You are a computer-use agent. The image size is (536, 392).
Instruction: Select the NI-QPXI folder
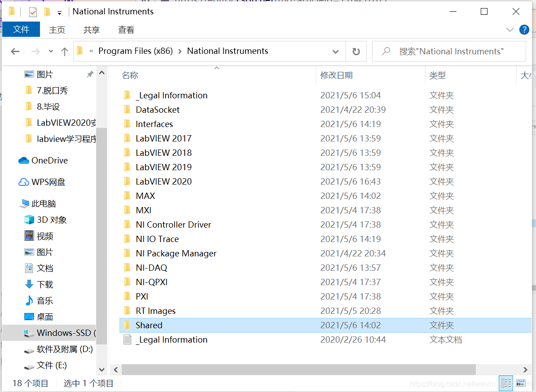coord(151,282)
